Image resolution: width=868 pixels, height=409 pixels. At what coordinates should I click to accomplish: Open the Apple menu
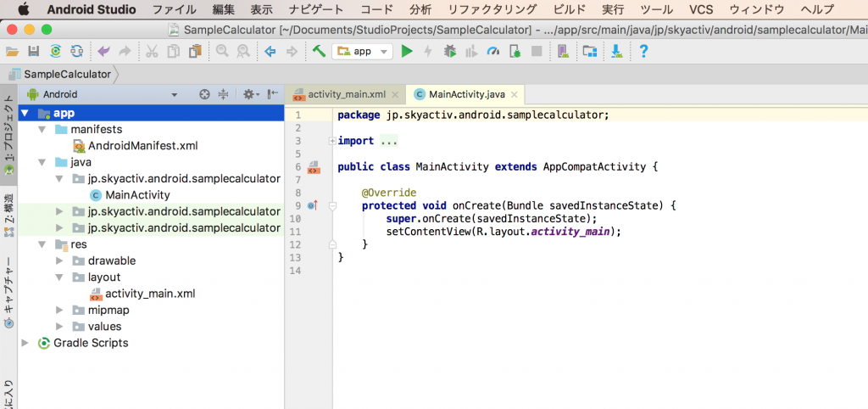point(25,9)
